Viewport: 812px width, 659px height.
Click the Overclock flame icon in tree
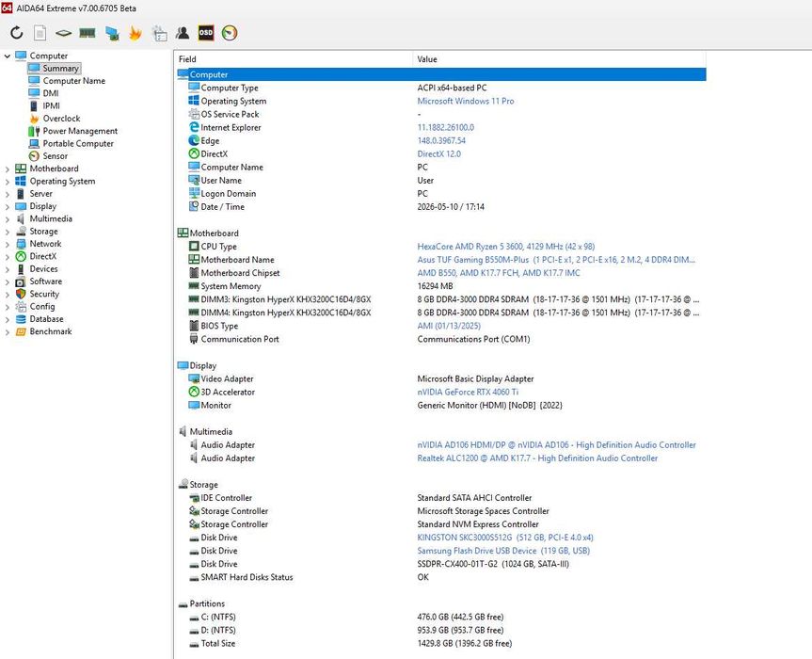pyautogui.click(x=34, y=118)
